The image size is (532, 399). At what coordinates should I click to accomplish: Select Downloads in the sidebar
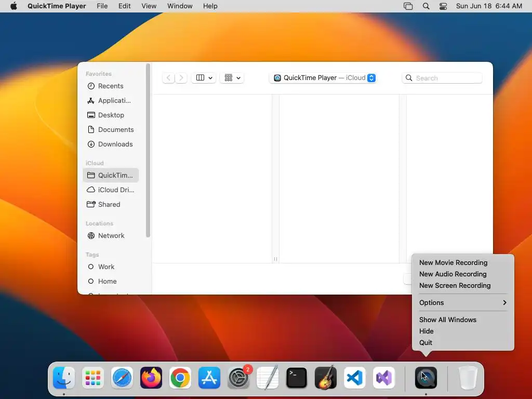[111, 144]
